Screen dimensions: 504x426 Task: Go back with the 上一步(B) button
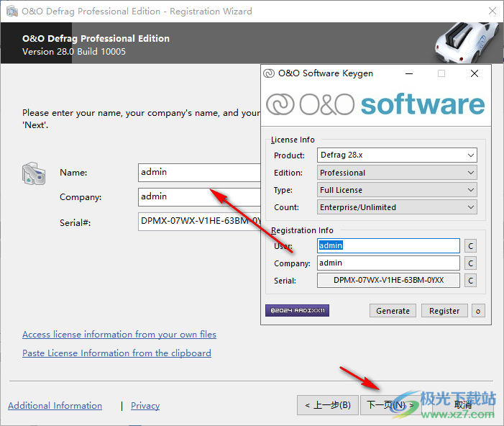point(327,405)
